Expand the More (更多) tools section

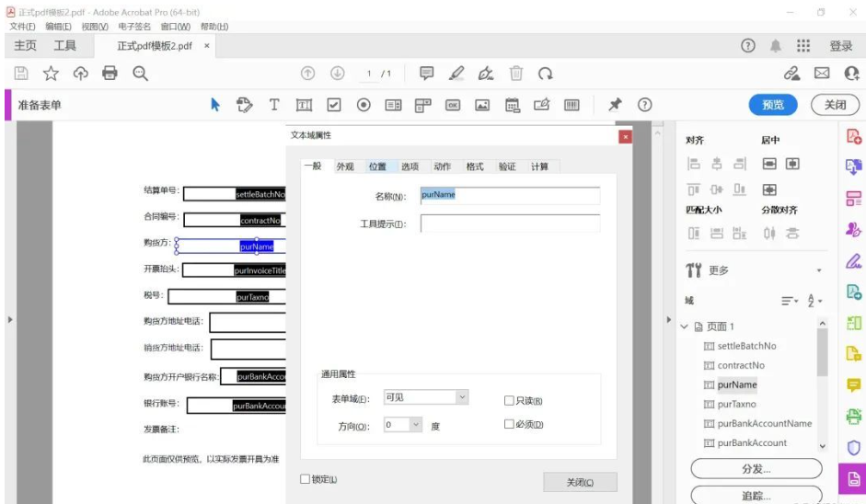[x=819, y=270]
